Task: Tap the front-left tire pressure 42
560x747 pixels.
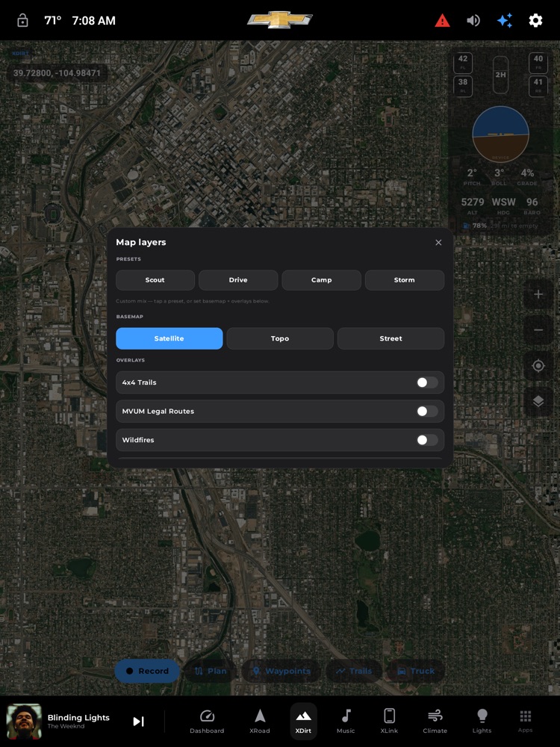Action: [x=463, y=63]
